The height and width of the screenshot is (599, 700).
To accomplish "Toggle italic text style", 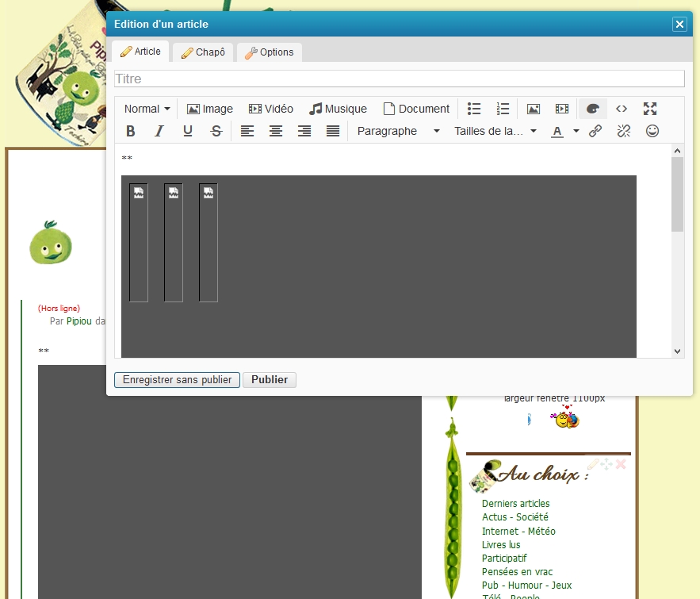I will [159, 132].
